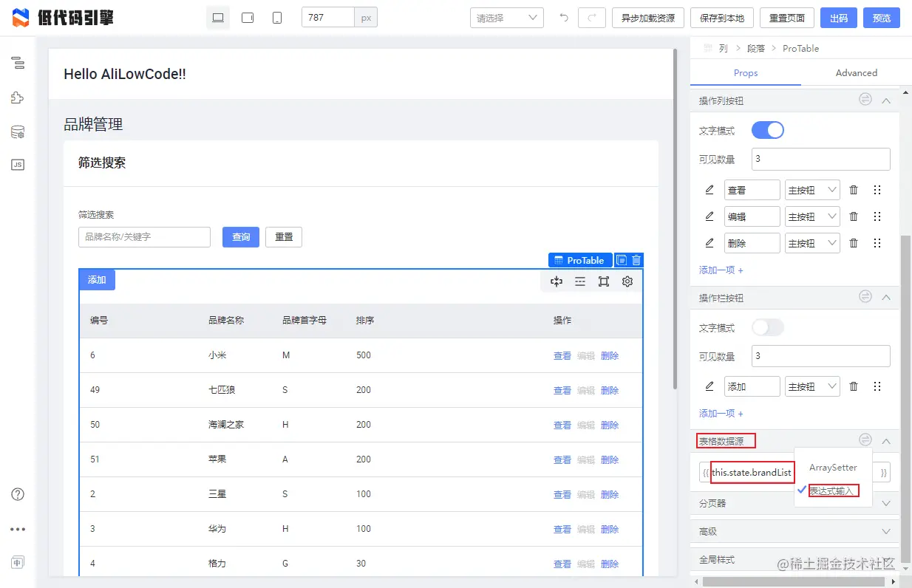
Task: Collapse the 操作栏按钮 section
Action: click(x=887, y=297)
